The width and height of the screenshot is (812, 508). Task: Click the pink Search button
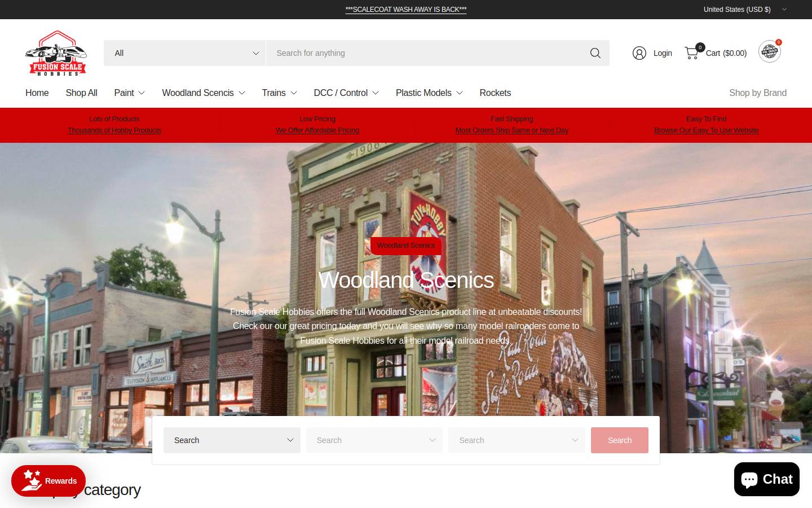click(x=620, y=440)
